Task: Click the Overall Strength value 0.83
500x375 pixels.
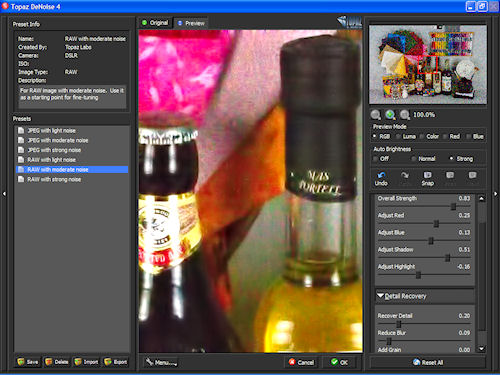Action: (x=464, y=198)
